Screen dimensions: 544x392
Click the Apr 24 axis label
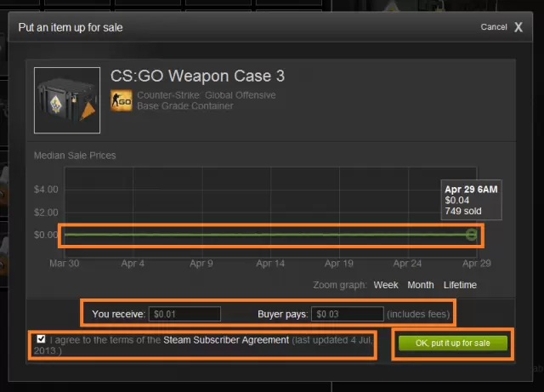pyautogui.click(x=407, y=264)
